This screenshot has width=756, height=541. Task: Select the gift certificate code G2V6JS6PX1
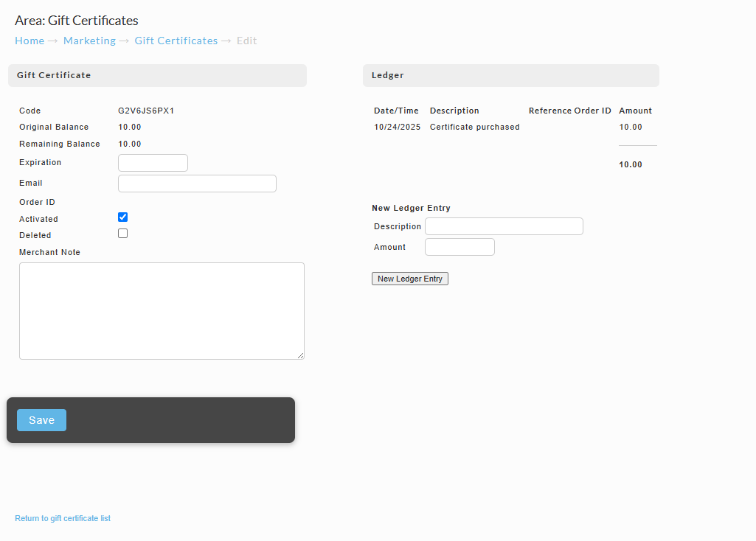146,111
